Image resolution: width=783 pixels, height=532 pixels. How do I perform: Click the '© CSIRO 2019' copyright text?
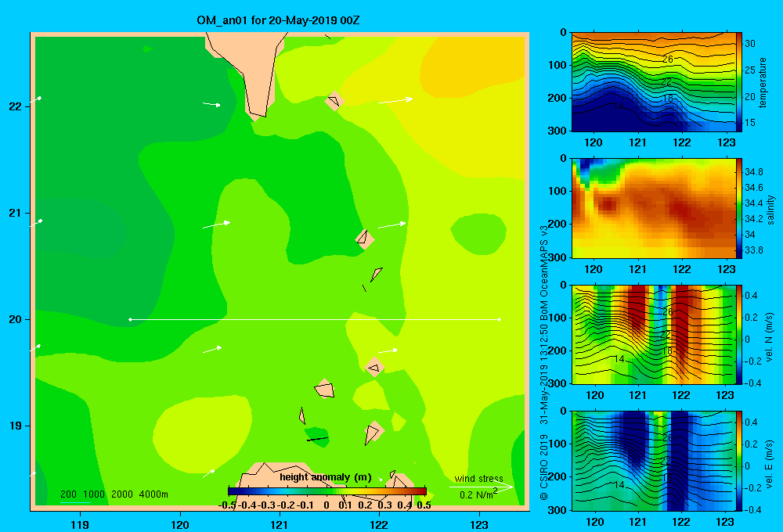click(x=544, y=468)
